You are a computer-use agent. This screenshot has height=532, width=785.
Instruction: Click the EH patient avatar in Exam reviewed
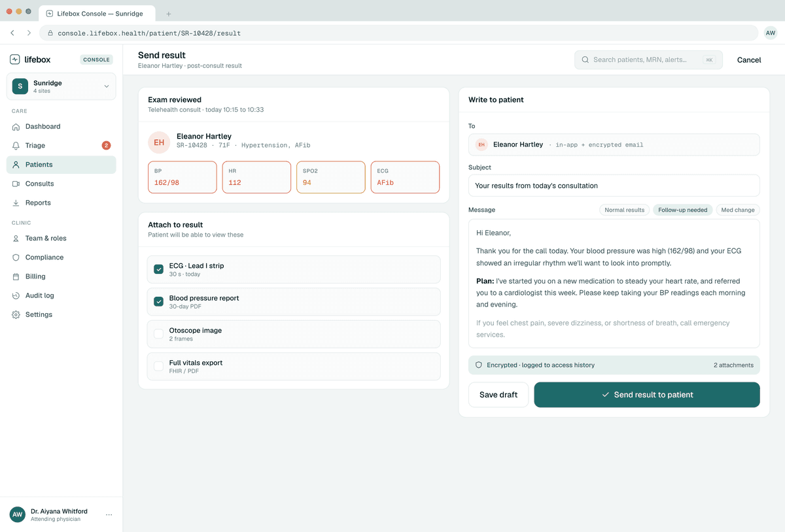pos(159,142)
